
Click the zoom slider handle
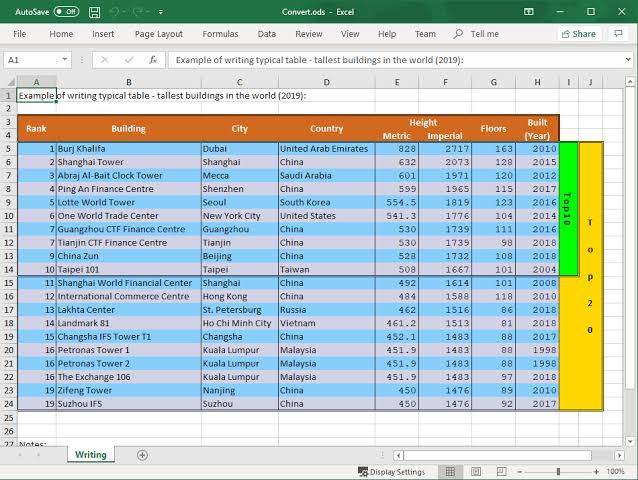(x=558, y=471)
